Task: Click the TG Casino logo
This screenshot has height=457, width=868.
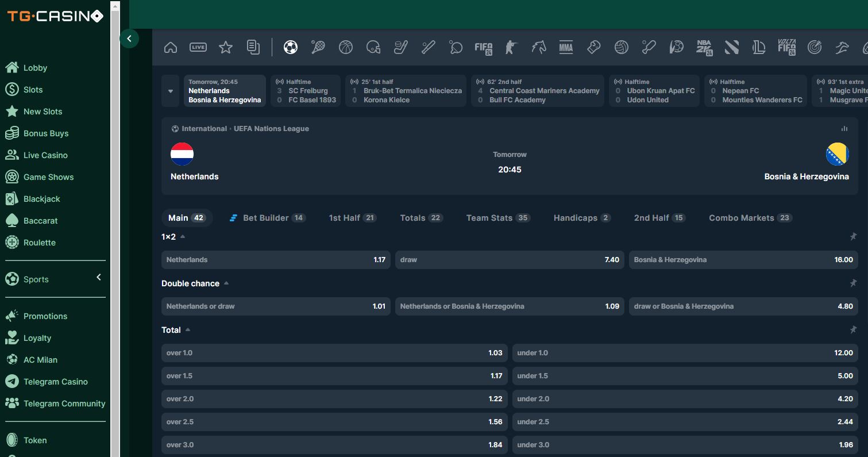Action: [55, 16]
